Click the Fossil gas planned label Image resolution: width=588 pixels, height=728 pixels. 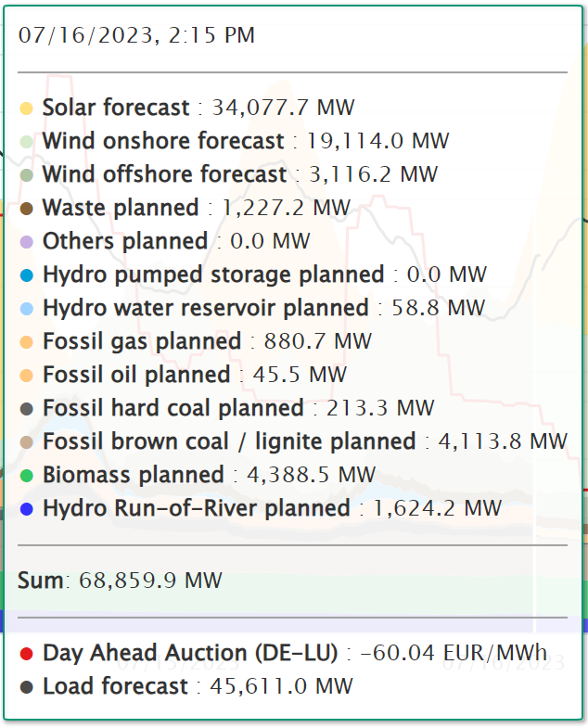coord(142,341)
